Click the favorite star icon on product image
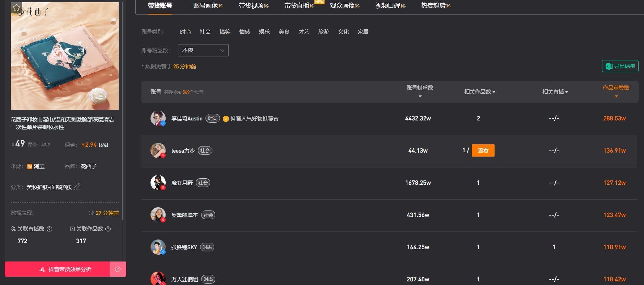This screenshot has height=285, width=644. [16, 8]
